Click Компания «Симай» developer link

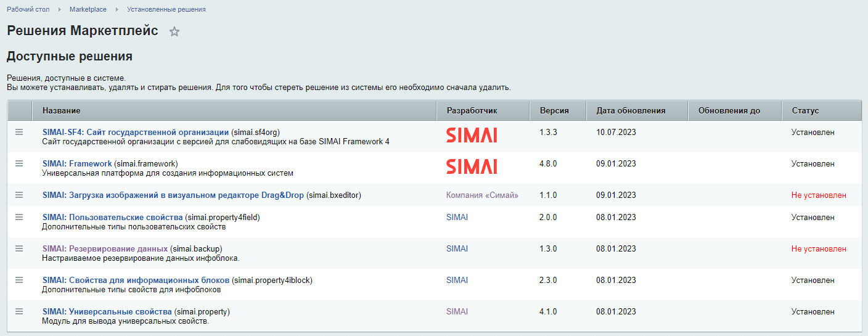(x=482, y=195)
